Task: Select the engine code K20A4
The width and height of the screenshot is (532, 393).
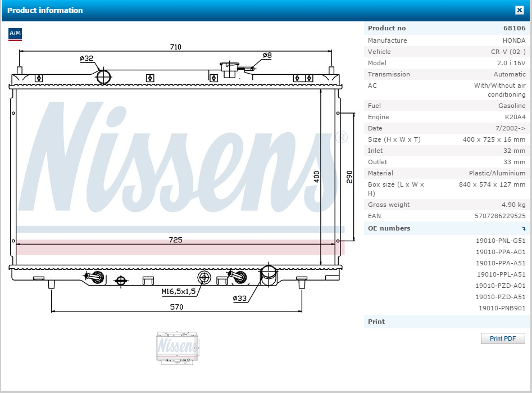Action: (515, 117)
